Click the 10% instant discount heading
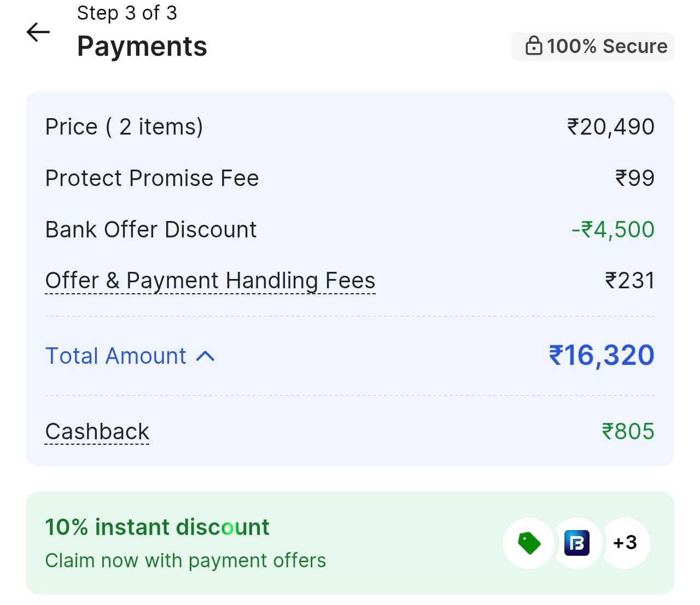700x605 pixels. (x=157, y=527)
